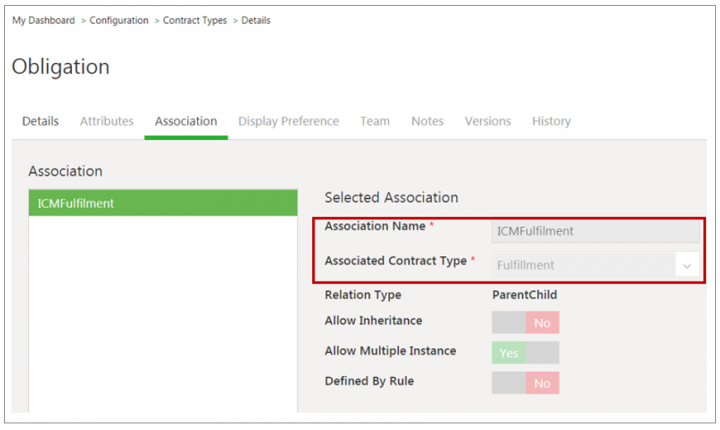Select ICMFulfilment in the Association list
The image size is (720, 430).
163,203
